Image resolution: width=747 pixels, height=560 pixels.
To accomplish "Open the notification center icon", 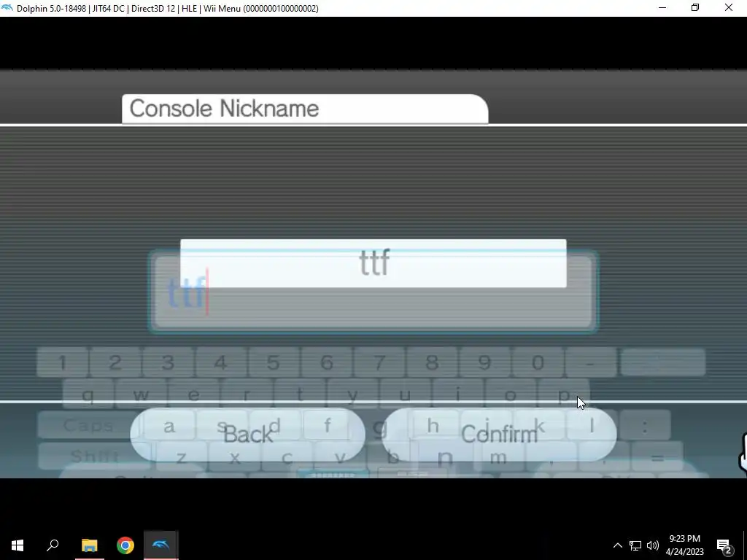I will click(724, 545).
